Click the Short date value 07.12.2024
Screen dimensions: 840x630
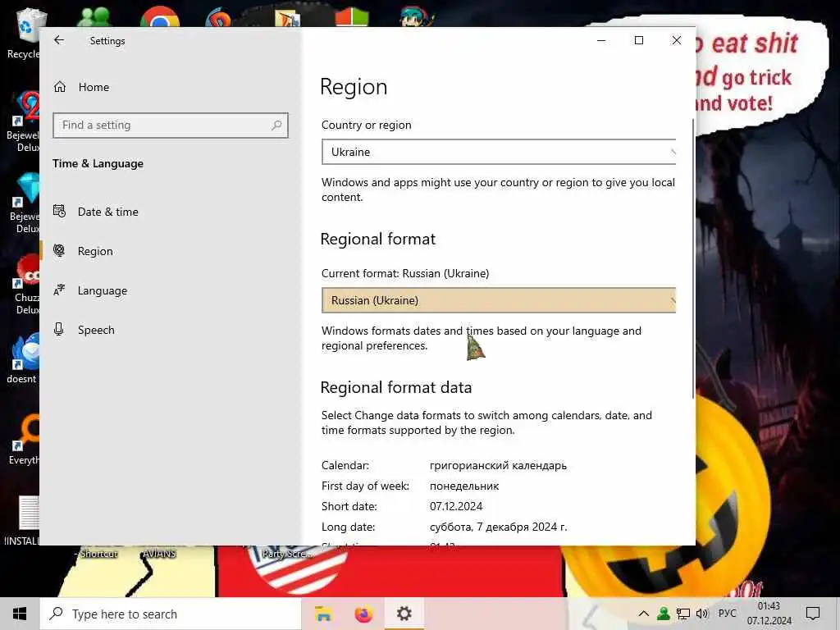click(456, 506)
